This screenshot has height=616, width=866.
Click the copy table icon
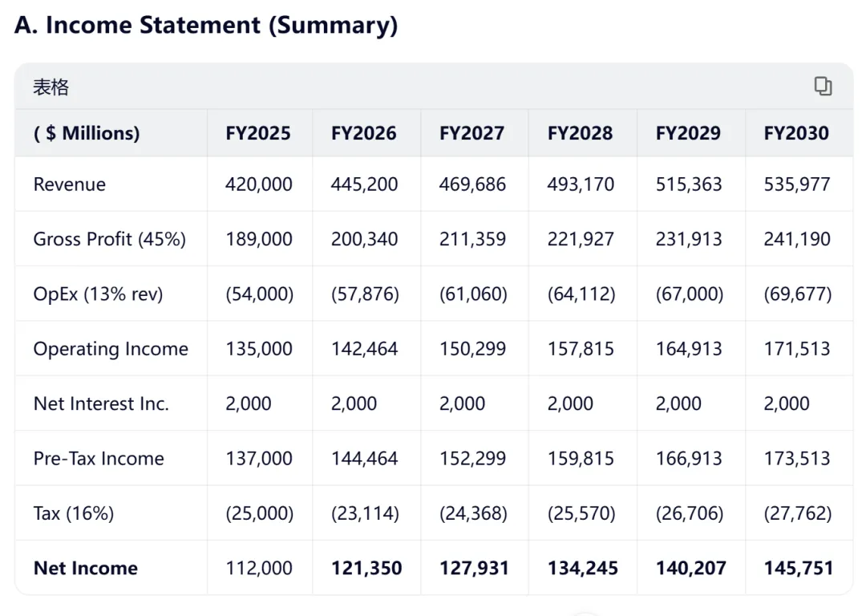pos(823,87)
